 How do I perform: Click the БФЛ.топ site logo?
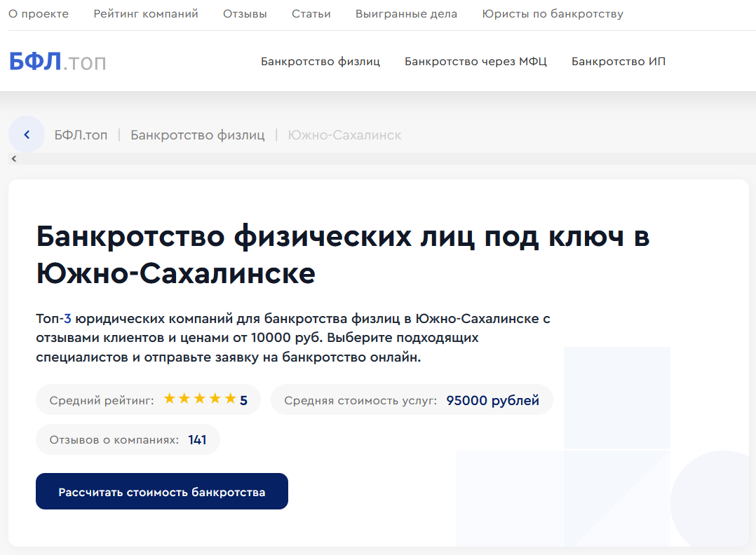coord(58,62)
